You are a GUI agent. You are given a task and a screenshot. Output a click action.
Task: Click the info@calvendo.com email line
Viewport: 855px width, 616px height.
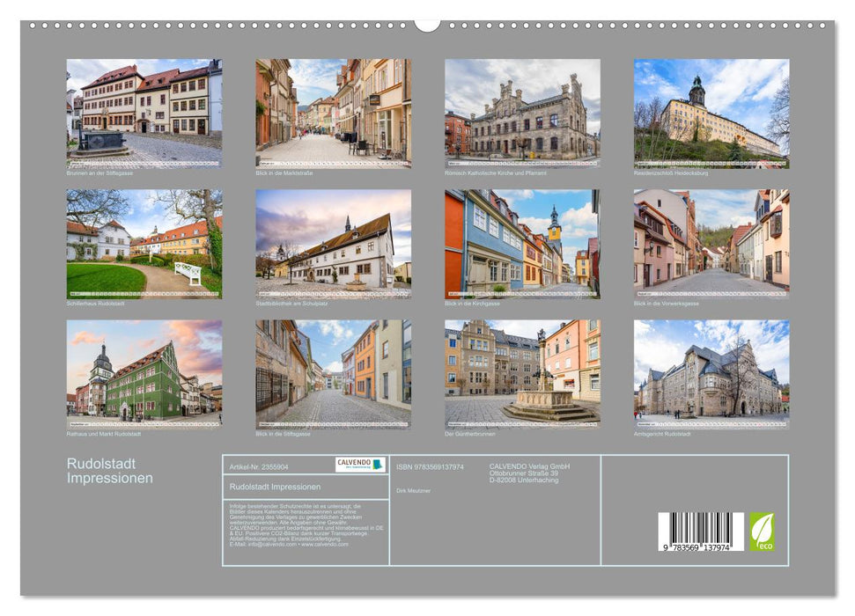click(x=289, y=545)
